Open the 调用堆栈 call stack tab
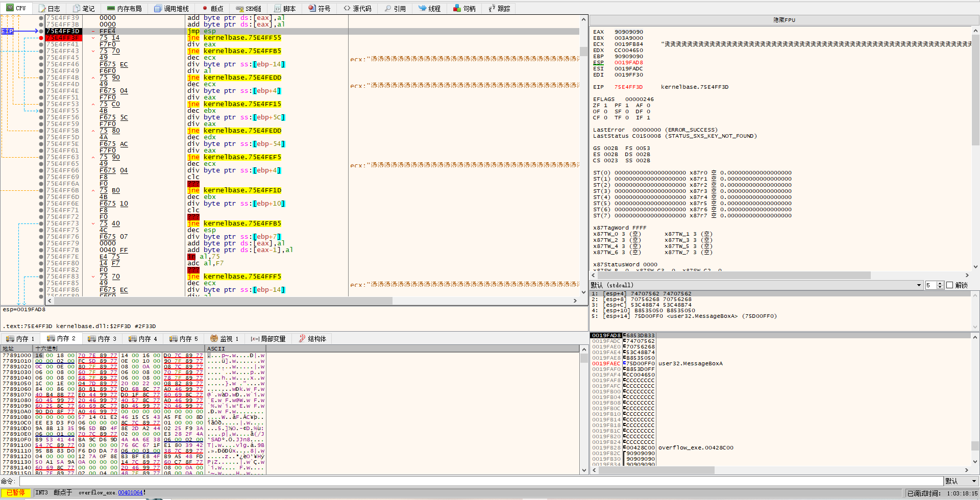The height and width of the screenshot is (500, 980). (x=171, y=9)
